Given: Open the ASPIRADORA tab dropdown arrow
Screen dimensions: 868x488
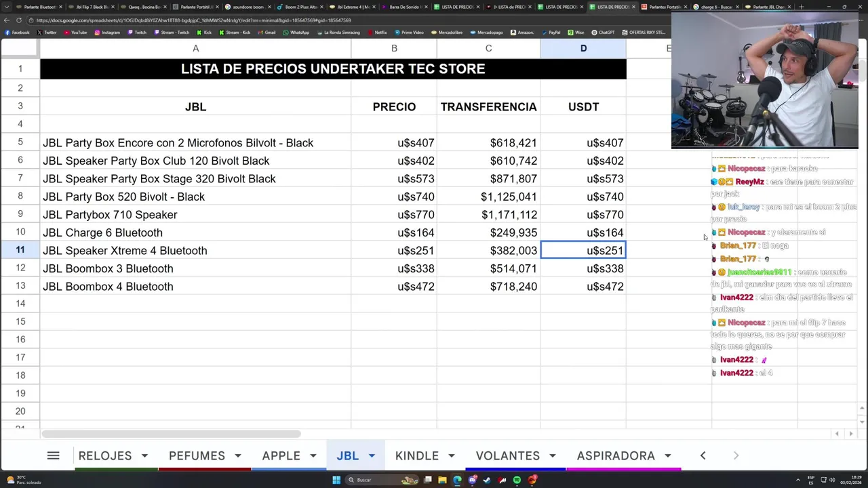Looking at the screenshot, I should [667, 455].
